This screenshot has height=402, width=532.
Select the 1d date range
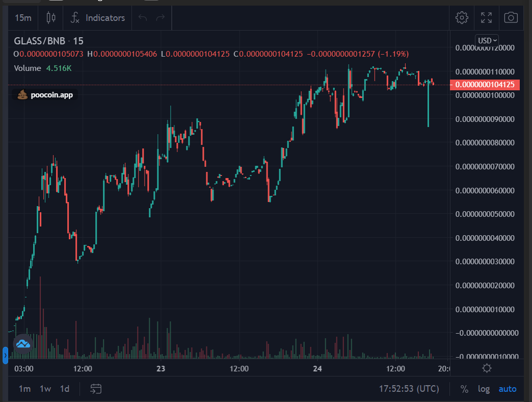(65, 389)
